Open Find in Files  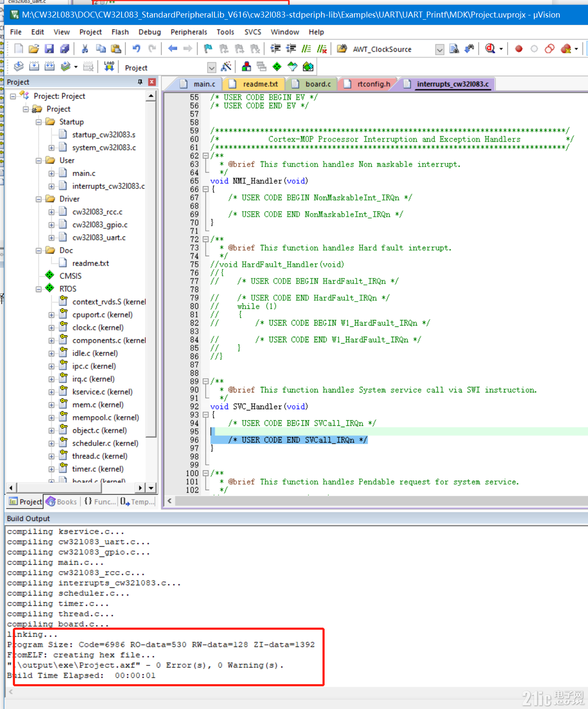(454, 49)
